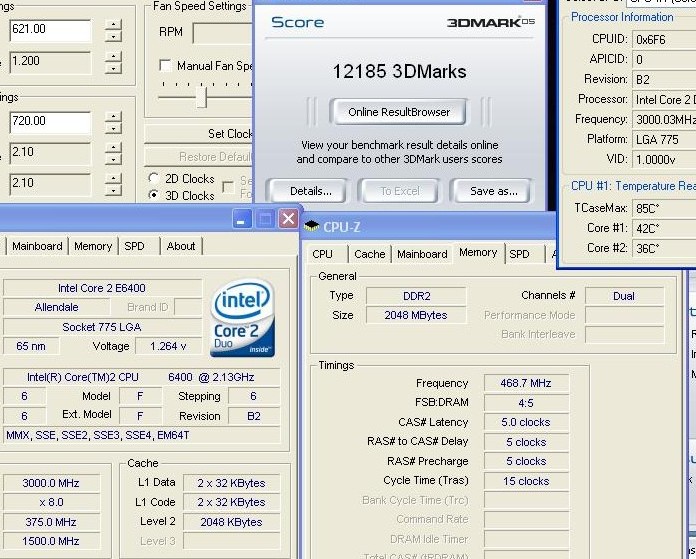The width and height of the screenshot is (696, 559).
Task: Tick the checkbox right of the 2D/3D Clocks radios
Action: pyautogui.click(x=228, y=187)
